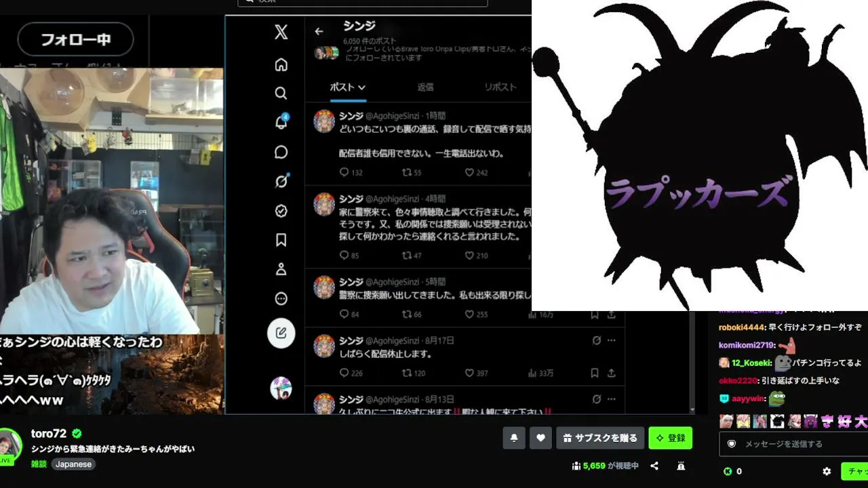Like the first post showing 242
868x488 pixels.
[476, 173]
